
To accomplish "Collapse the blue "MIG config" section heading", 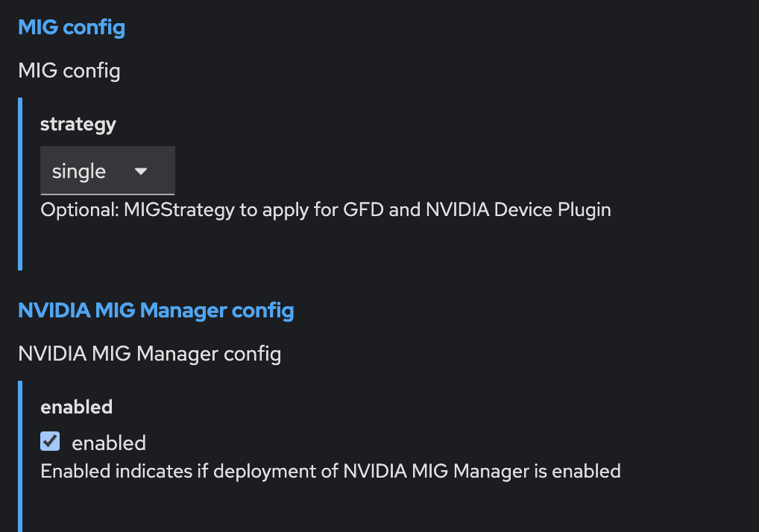I will click(x=72, y=28).
